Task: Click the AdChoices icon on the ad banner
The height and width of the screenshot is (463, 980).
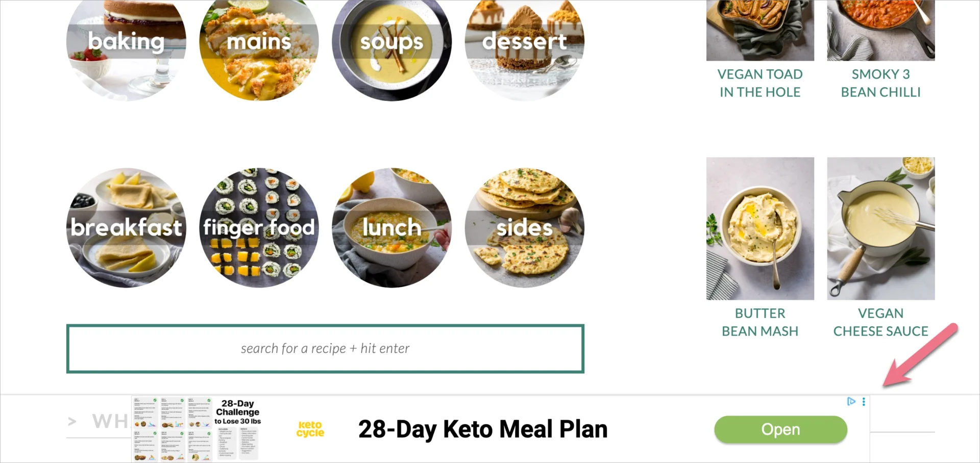Action: click(x=850, y=401)
